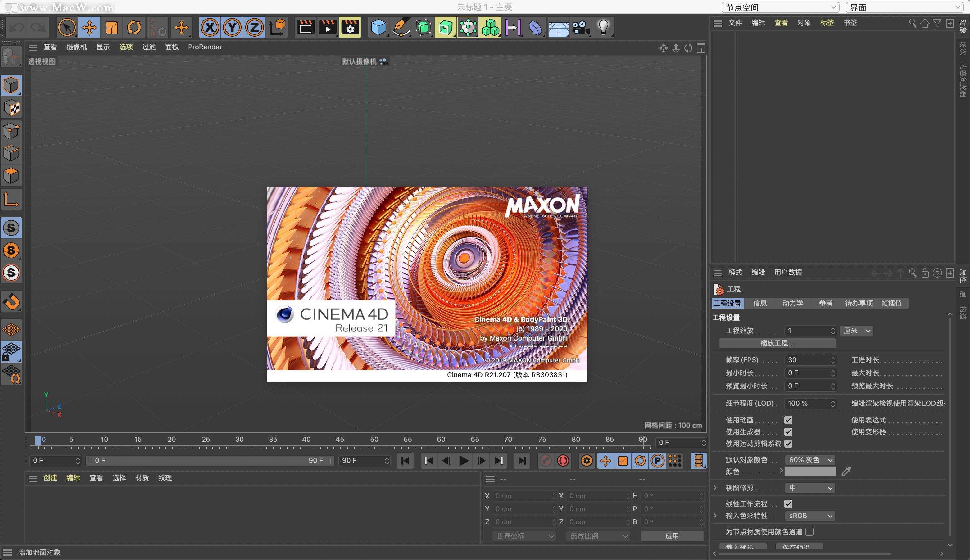Image resolution: width=970 pixels, height=560 pixels.
Task: Open the deformer bend icon
Action: coord(535,27)
